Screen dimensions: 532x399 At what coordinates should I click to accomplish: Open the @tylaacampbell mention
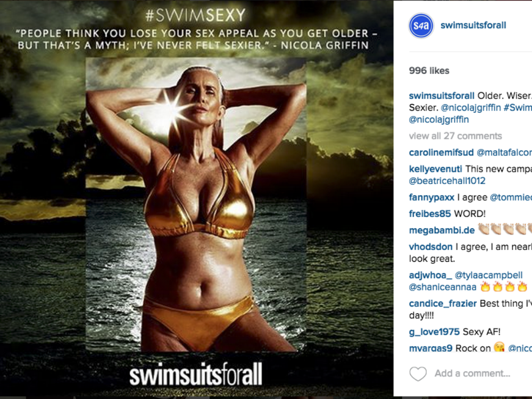pos(488,275)
